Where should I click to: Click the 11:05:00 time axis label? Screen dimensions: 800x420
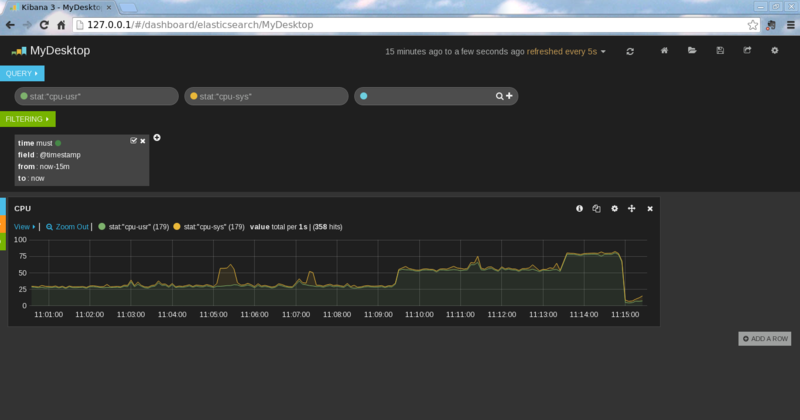tap(213, 314)
